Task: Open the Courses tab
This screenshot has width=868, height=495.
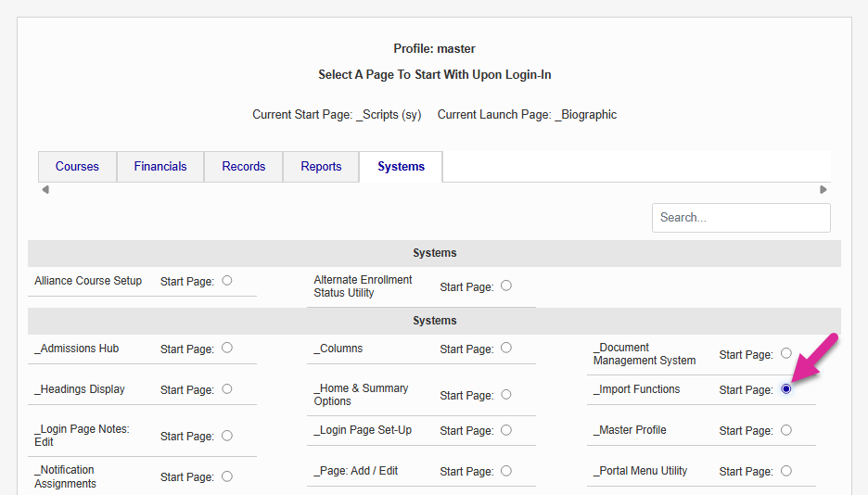Action: [77, 167]
